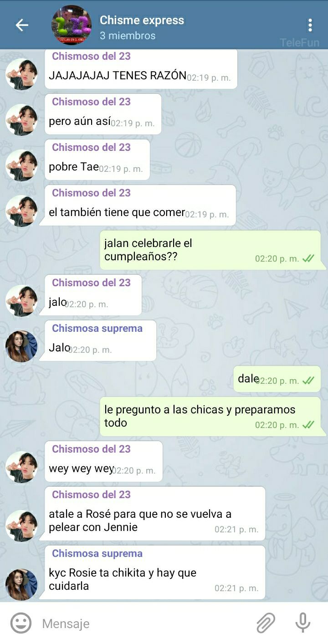328x644 pixels.
Task: Tap avatar beside kyc Rosie ta chikita message
Action: pyautogui.click(x=21, y=585)
